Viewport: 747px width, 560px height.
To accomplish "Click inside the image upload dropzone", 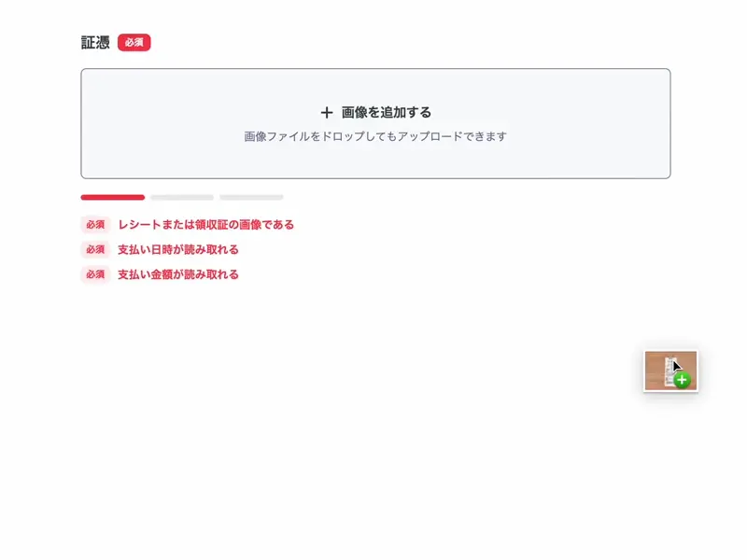I will (x=373, y=122).
